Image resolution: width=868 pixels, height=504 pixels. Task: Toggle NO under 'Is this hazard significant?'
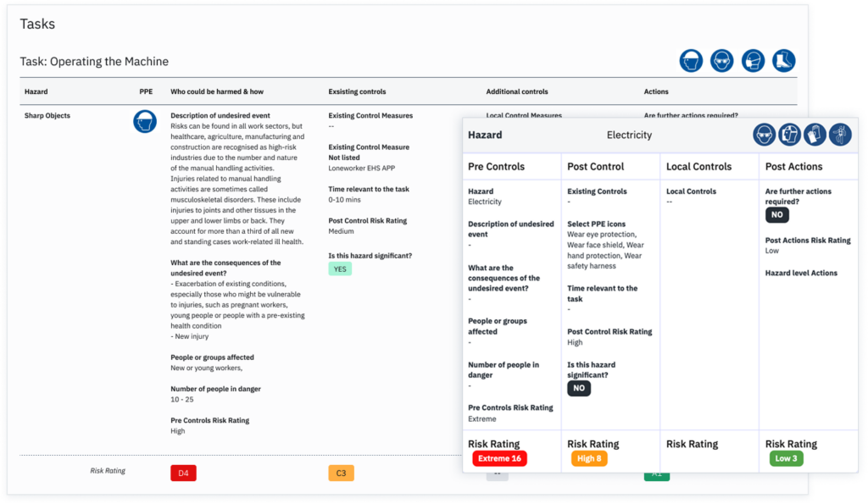click(579, 388)
